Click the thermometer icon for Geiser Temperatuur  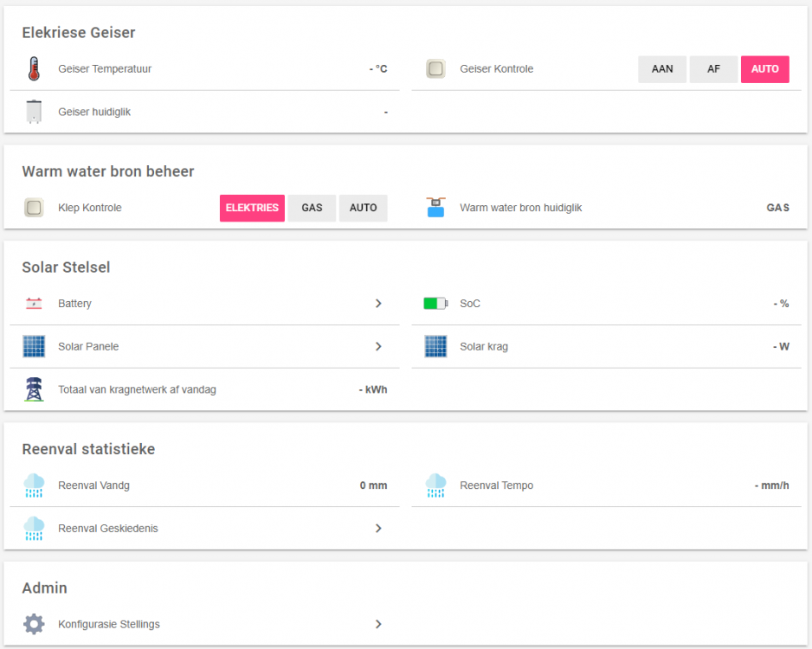pyautogui.click(x=34, y=69)
